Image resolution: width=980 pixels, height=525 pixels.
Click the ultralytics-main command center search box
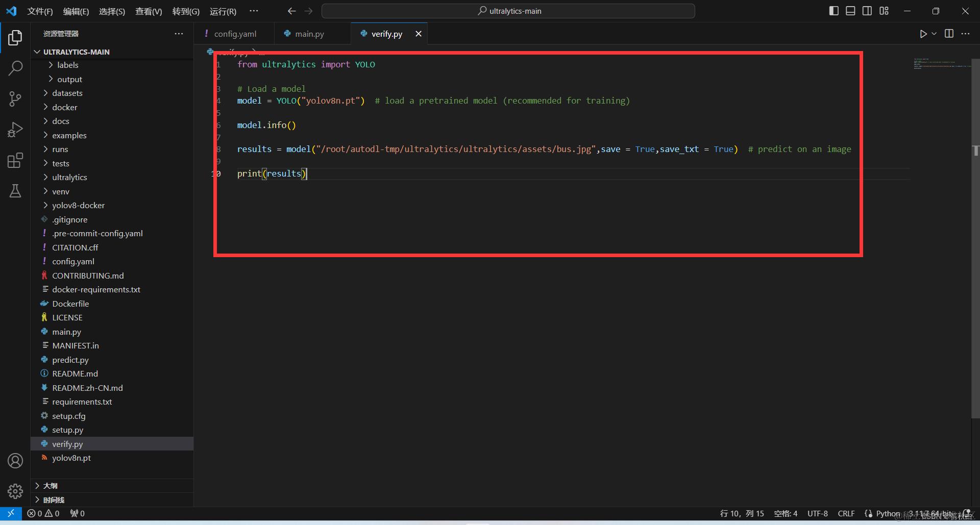pyautogui.click(x=508, y=11)
